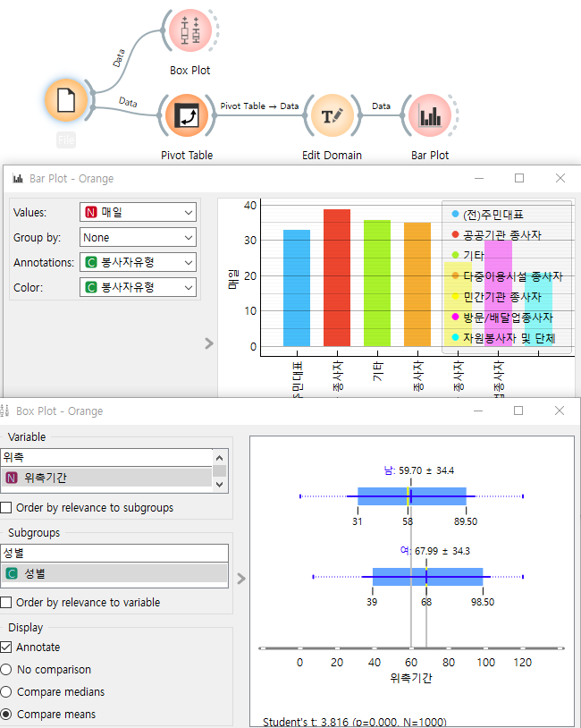The image size is (581, 728).
Task: Click the File widget node icon
Action: (x=66, y=100)
